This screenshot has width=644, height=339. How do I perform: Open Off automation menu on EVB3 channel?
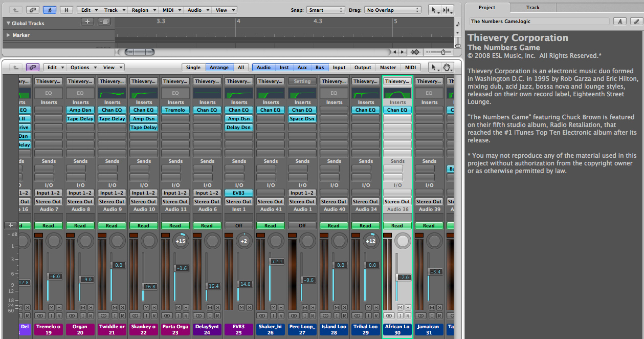239,225
